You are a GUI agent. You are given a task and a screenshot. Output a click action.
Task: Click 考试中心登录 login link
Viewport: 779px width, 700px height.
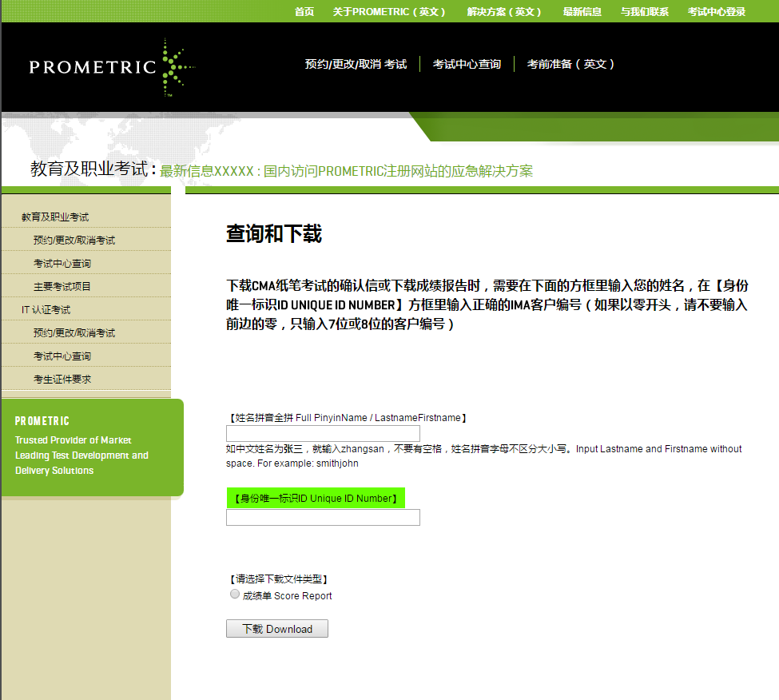(x=716, y=11)
